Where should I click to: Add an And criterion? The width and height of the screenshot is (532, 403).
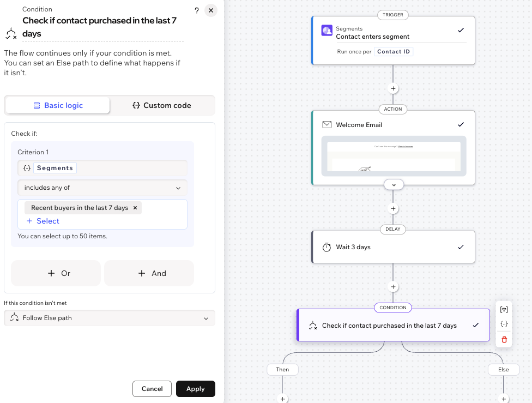[149, 273]
